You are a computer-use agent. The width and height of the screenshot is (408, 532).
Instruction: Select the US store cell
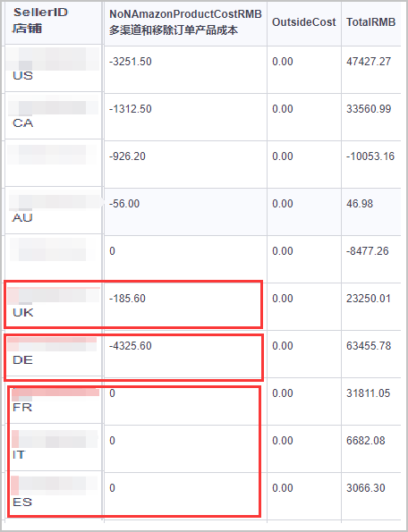tap(53, 68)
